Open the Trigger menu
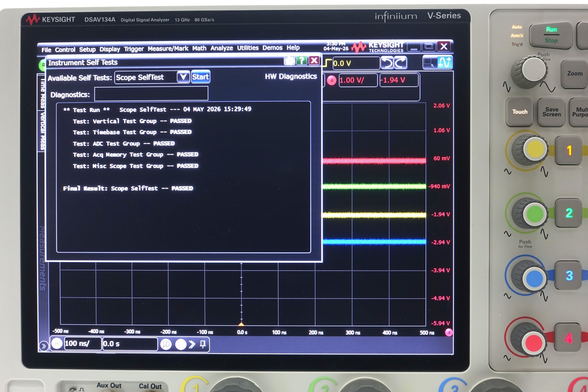The width and height of the screenshot is (588, 392). (x=134, y=49)
